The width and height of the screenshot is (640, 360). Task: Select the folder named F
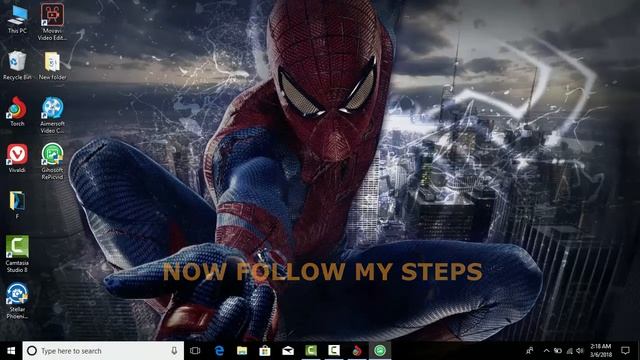[x=17, y=205]
